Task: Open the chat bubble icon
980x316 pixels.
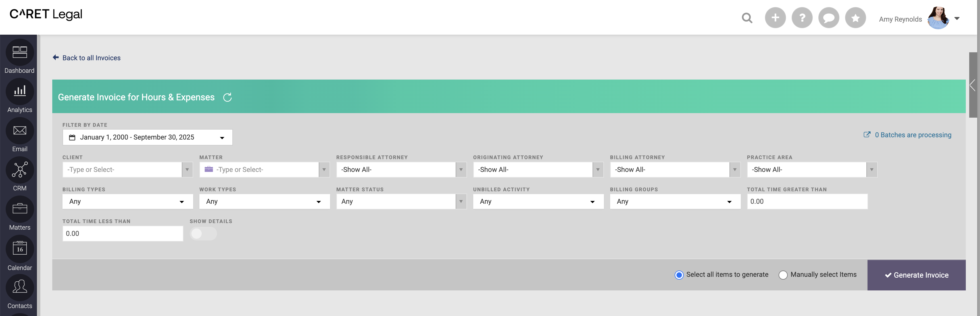Action: [828, 18]
